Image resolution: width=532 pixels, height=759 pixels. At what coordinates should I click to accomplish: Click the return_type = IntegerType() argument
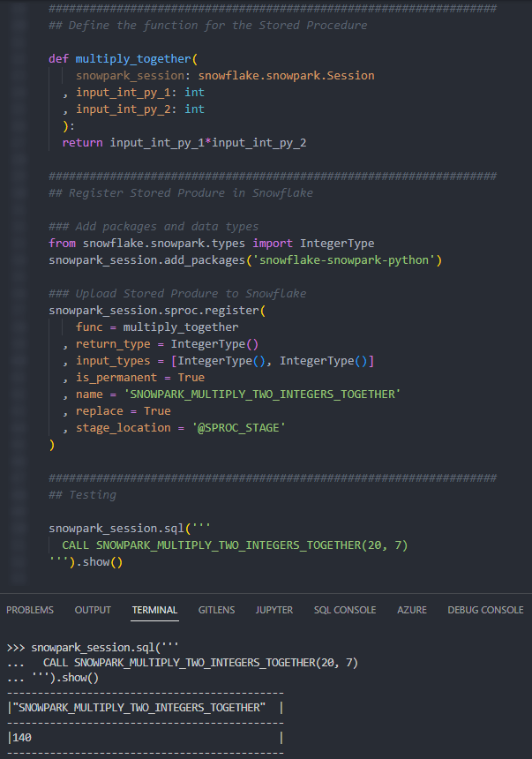click(x=167, y=344)
